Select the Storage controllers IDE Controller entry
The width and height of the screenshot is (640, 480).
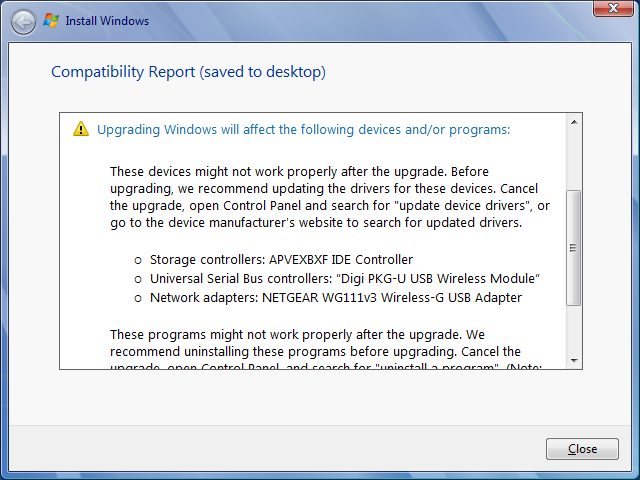[x=281, y=260]
